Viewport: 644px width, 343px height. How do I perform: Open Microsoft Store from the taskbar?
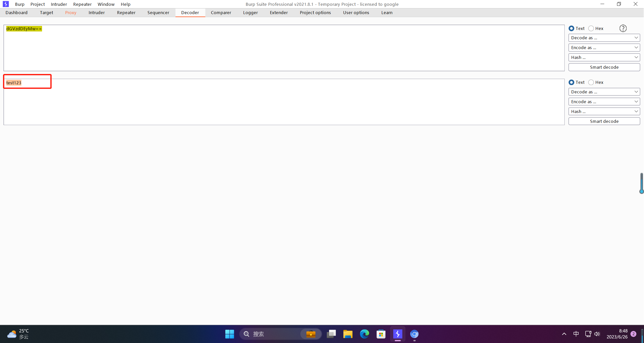(x=381, y=334)
